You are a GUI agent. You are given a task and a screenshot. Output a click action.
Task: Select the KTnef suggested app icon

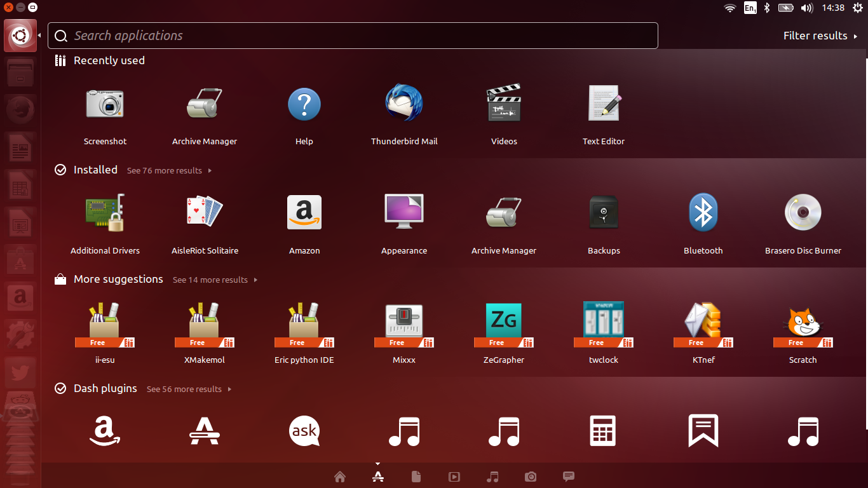point(703,324)
